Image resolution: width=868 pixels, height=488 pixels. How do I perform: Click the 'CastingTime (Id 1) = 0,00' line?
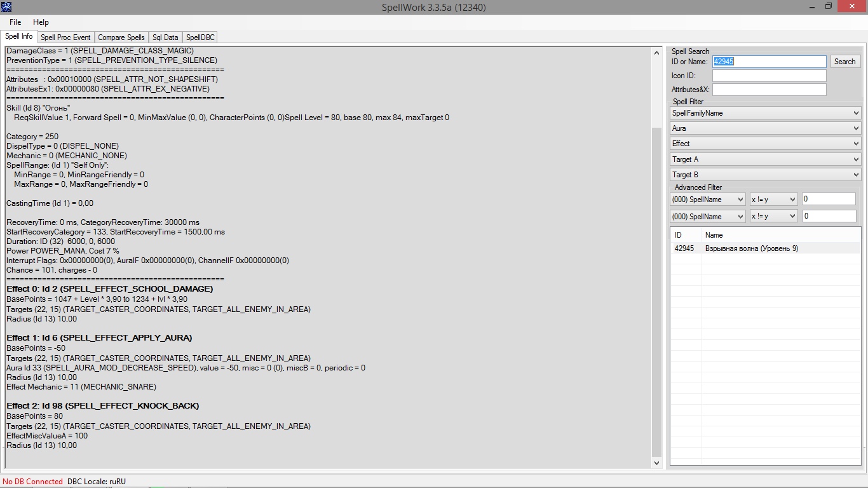pyautogui.click(x=50, y=203)
